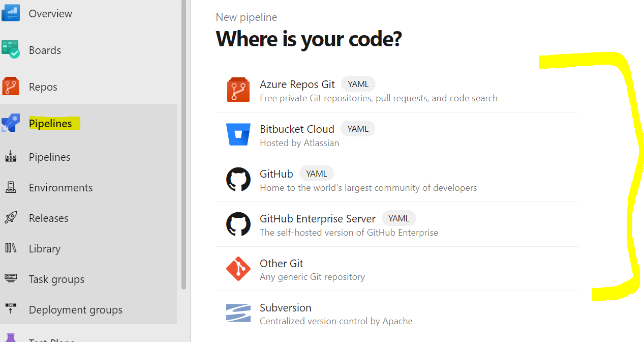The image size is (644, 342).
Task: Click the GitHub octocat icon
Action: pyautogui.click(x=238, y=179)
